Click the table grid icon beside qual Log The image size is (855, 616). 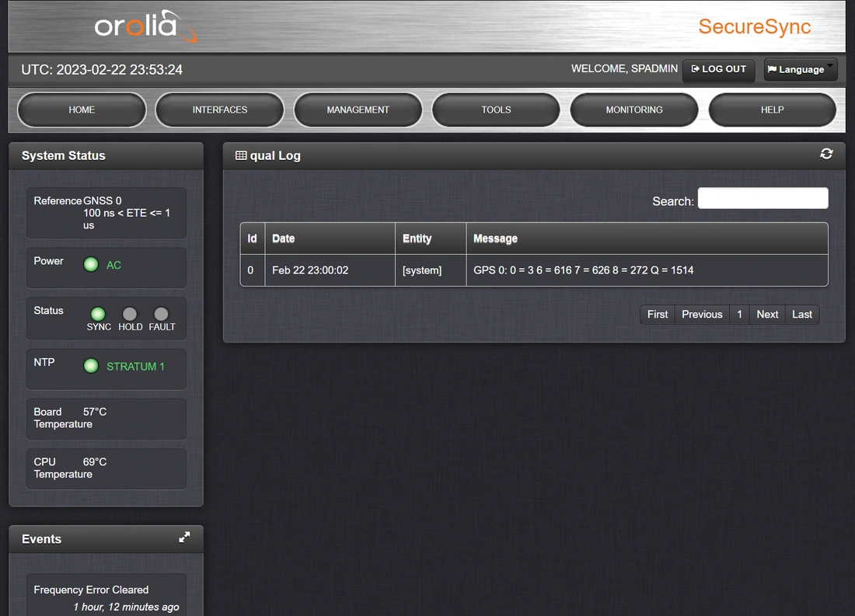pyautogui.click(x=240, y=155)
